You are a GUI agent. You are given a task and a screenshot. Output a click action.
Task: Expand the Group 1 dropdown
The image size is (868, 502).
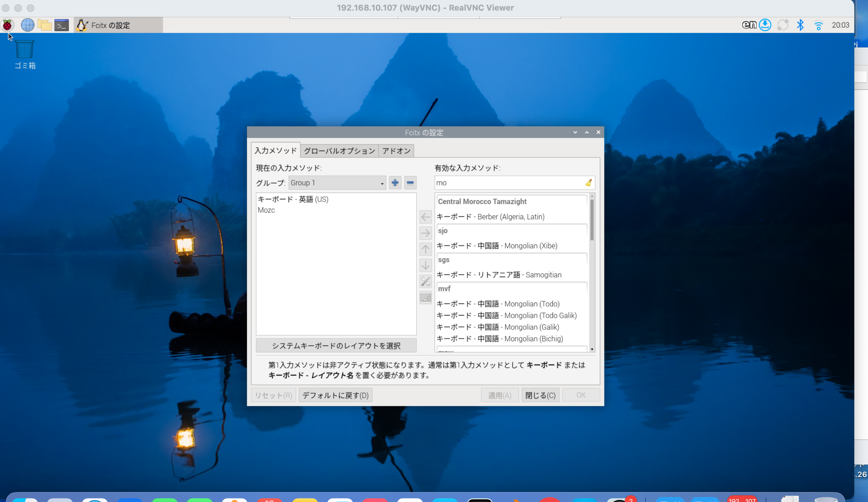[337, 183]
